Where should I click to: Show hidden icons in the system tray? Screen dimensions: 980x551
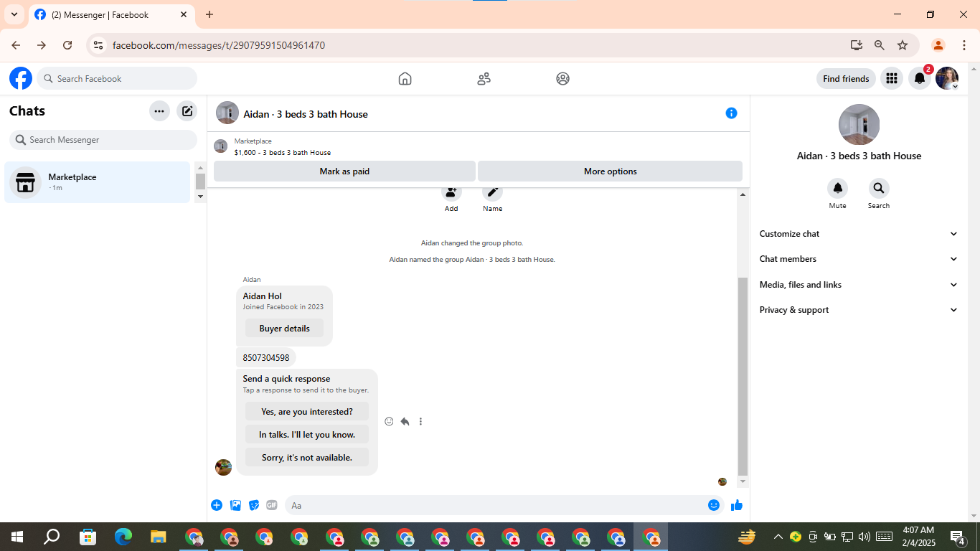click(778, 537)
